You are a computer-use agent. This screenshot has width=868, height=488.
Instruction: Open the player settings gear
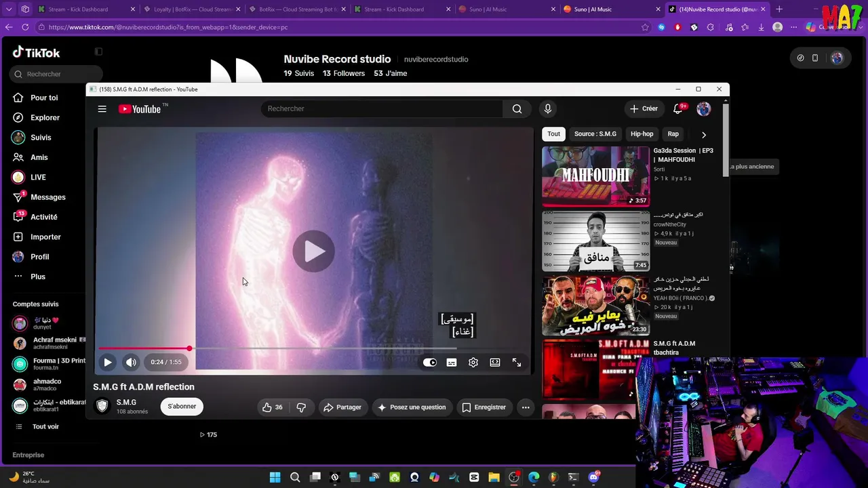pos(473,363)
